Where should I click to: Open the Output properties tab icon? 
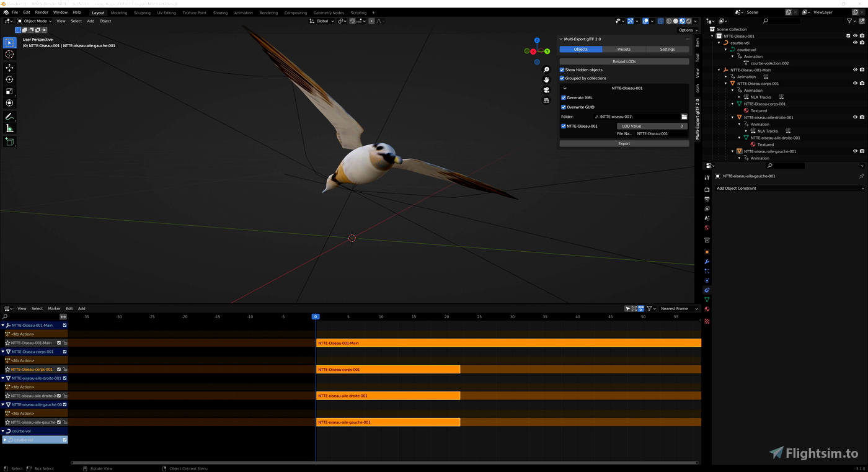coord(707,199)
